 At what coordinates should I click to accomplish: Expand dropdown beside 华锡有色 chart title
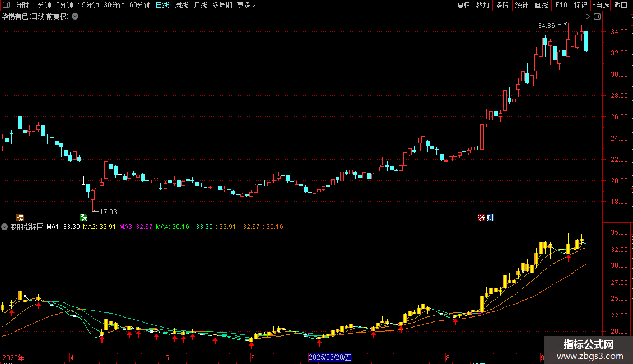coord(75,17)
